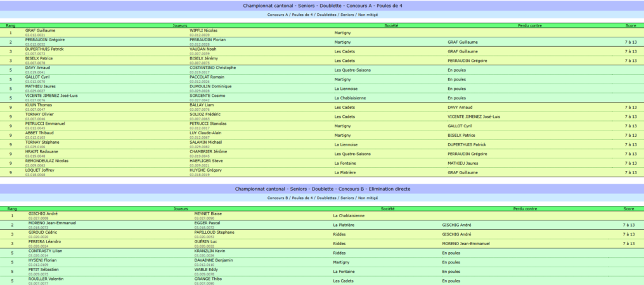Click the Concours A tournament title
This screenshot has width=644, height=285.
coord(323,6)
